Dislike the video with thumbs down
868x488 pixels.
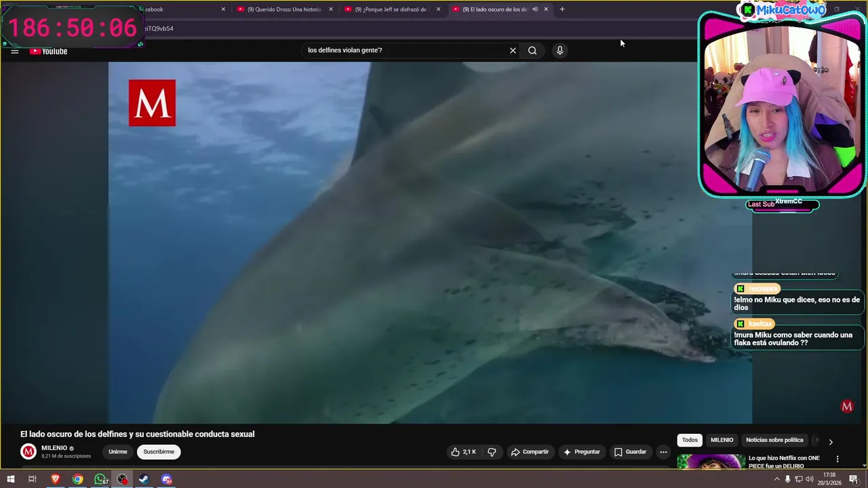pos(492,452)
